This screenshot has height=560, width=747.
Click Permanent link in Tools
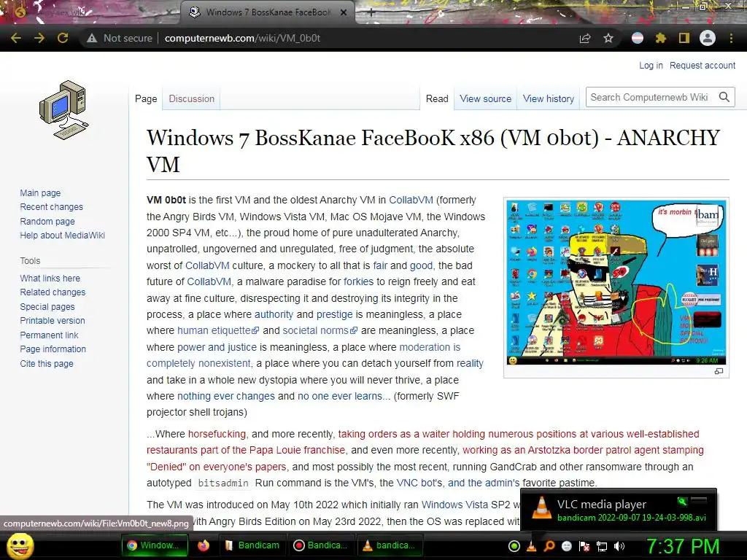point(49,335)
